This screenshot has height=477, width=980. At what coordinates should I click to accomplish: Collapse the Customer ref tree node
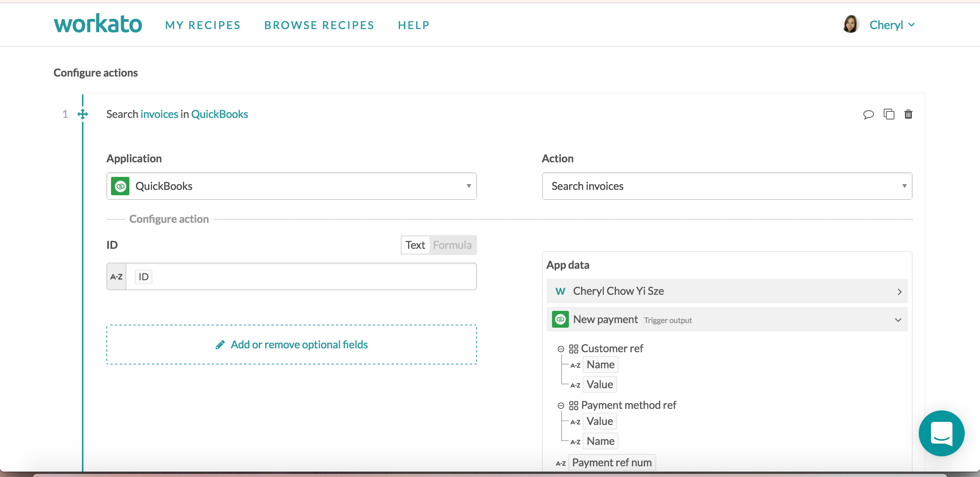(561, 349)
